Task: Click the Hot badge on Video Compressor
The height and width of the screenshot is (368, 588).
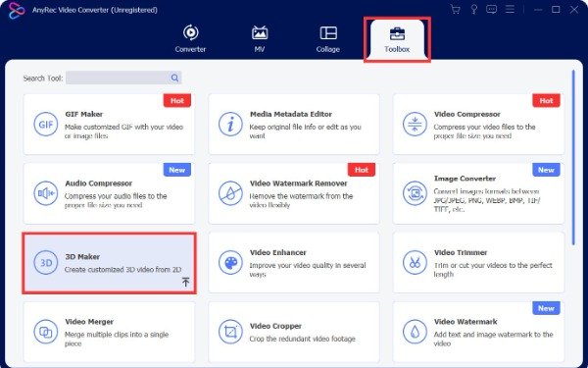Action: (x=547, y=101)
